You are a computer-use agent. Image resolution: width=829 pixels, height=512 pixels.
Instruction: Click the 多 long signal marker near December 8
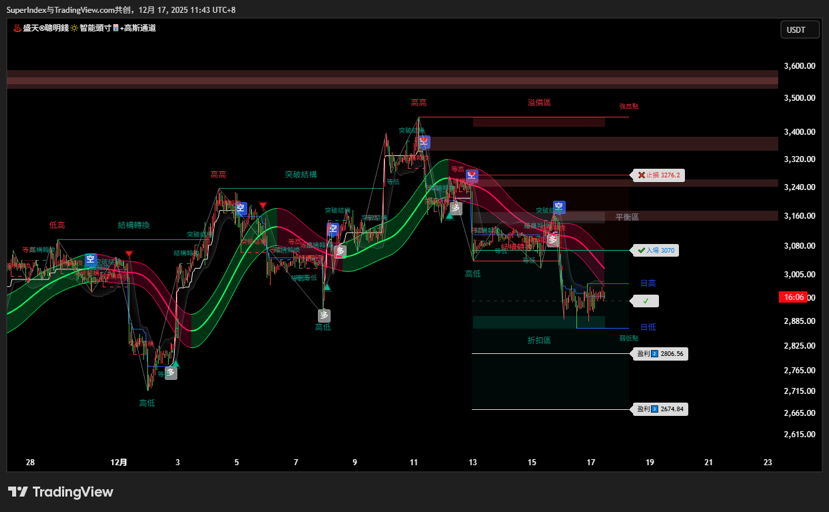(324, 316)
